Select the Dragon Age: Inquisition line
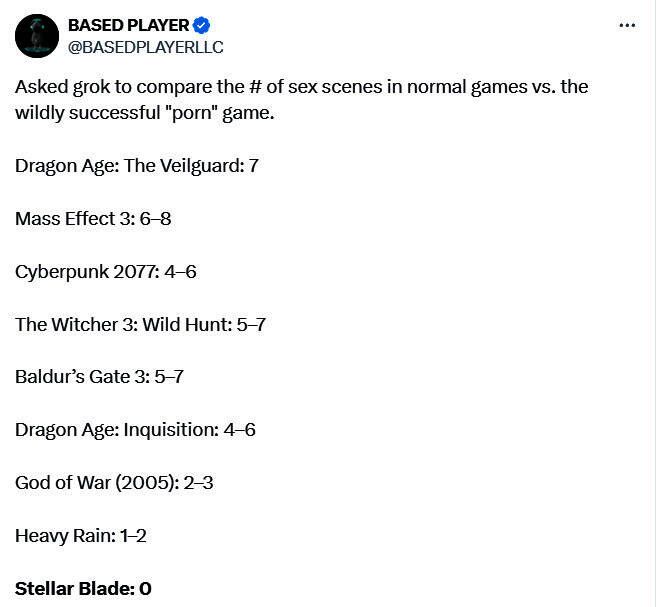The width and height of the screenshot is (659, 607). 135,430
